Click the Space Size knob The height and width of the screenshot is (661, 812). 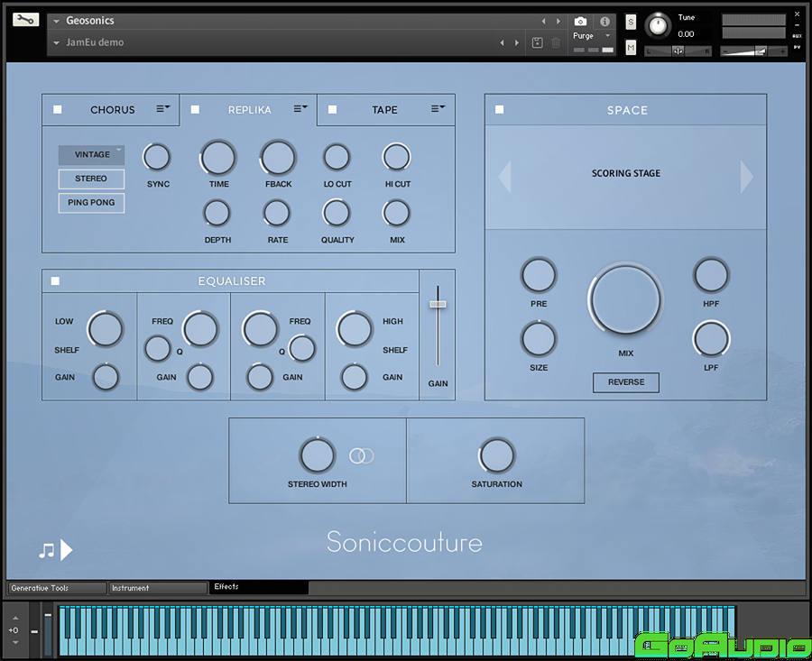coord(539,340)
